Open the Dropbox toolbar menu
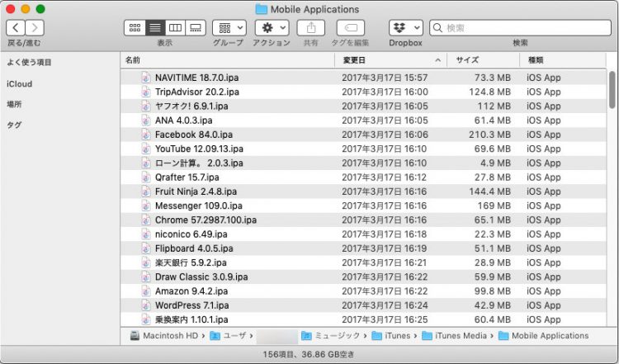Viewport: 619px width, 364px height. [406, 28]
